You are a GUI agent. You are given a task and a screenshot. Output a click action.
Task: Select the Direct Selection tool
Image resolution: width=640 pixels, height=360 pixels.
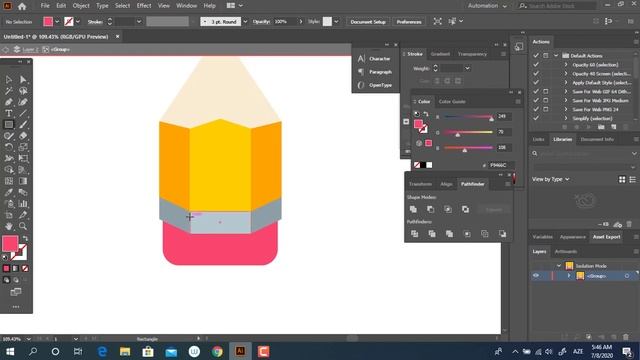coord(23,79)
